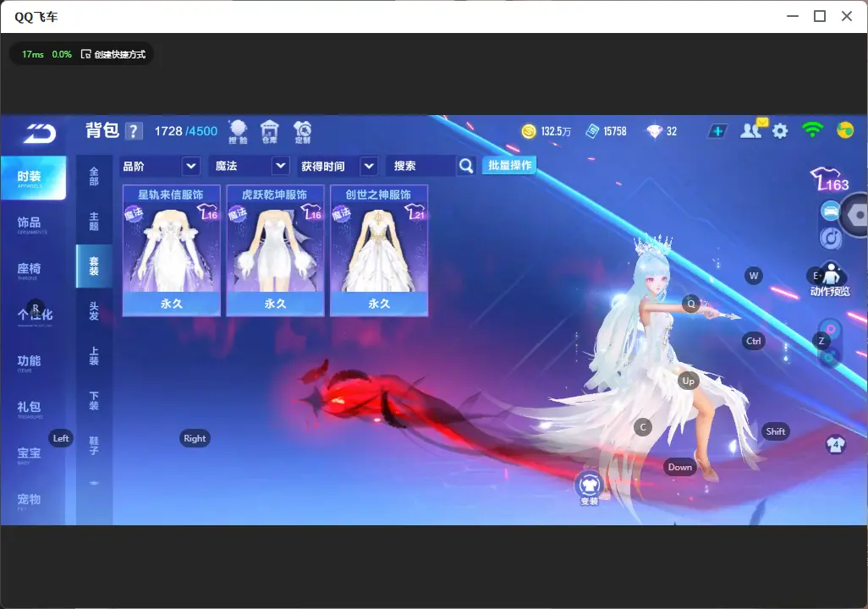
Task: Click the Q key overlay button
Action: click(x=691, y=304)
